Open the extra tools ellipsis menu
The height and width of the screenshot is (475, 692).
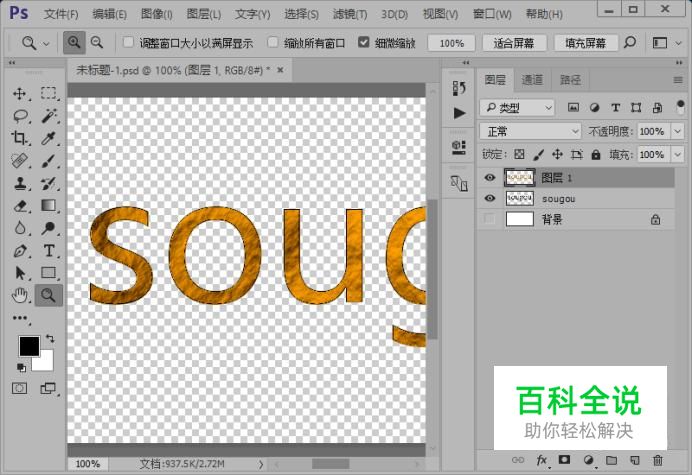[20, 318]
